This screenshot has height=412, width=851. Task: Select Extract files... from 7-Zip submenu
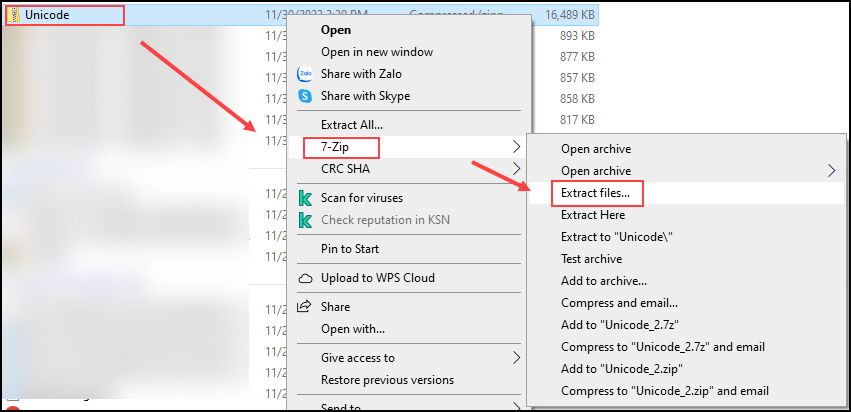point(602,193)
